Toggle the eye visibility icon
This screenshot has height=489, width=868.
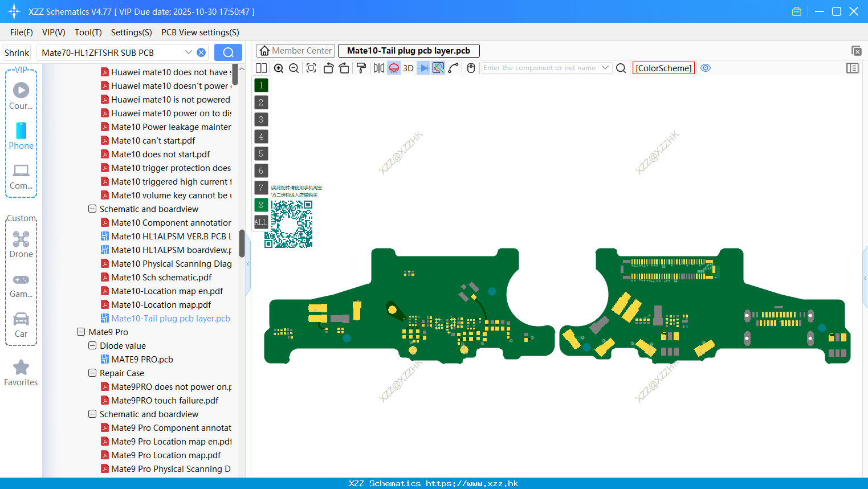pyautogui.click(x=706, y=68)
